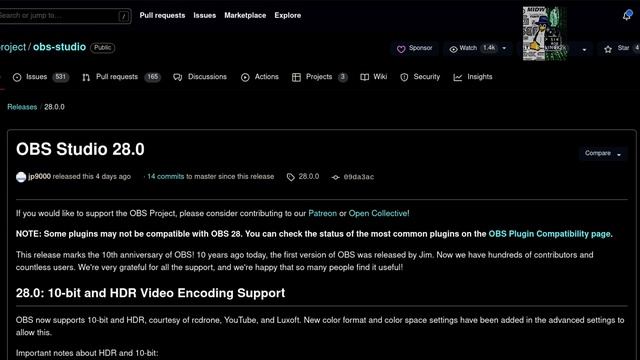Screen dimensions: 640x360
Task: Open the Open Collective link
Action: coord(378,213)
